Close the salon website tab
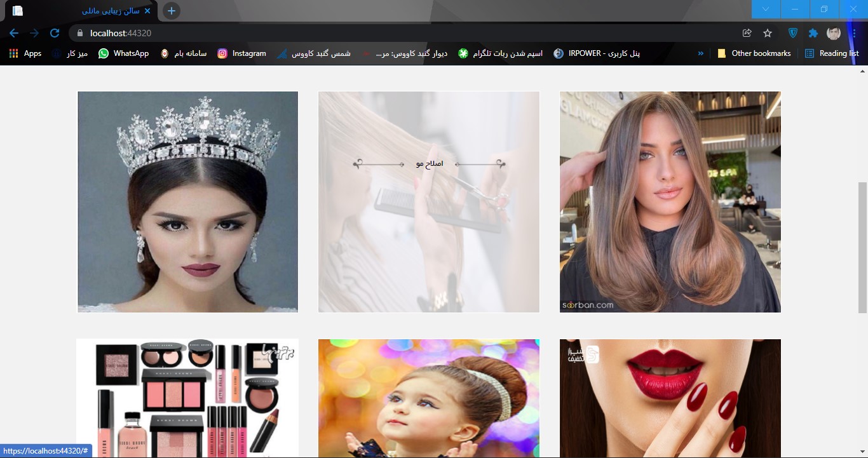 [148, 11]
